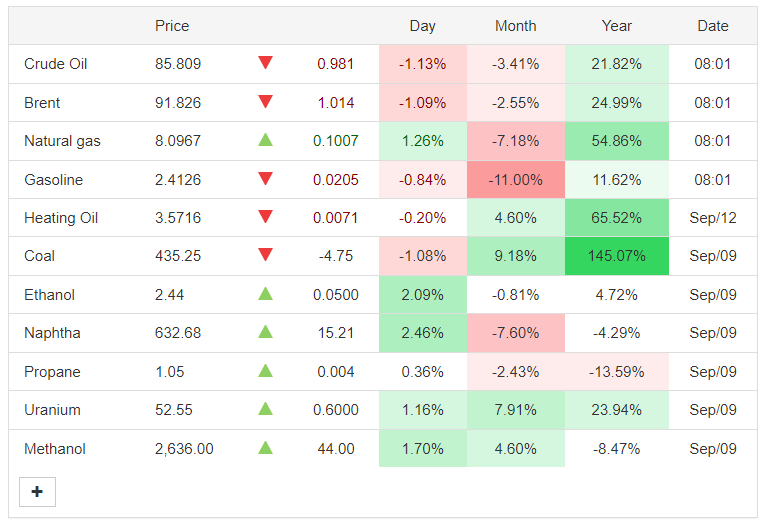
Task: Click the Date column header
Action: coord(713,26)
